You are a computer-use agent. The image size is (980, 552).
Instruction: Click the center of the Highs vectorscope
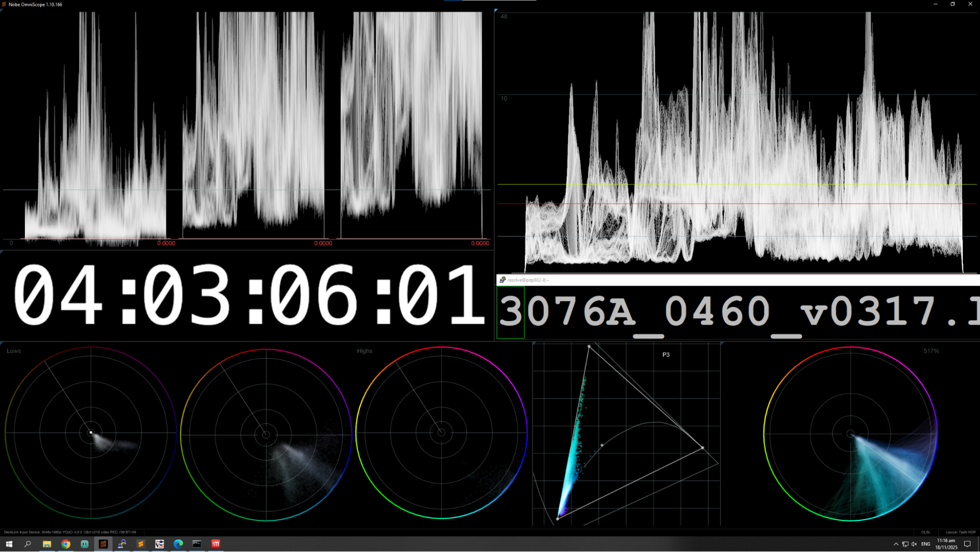(x=441, y=432)
